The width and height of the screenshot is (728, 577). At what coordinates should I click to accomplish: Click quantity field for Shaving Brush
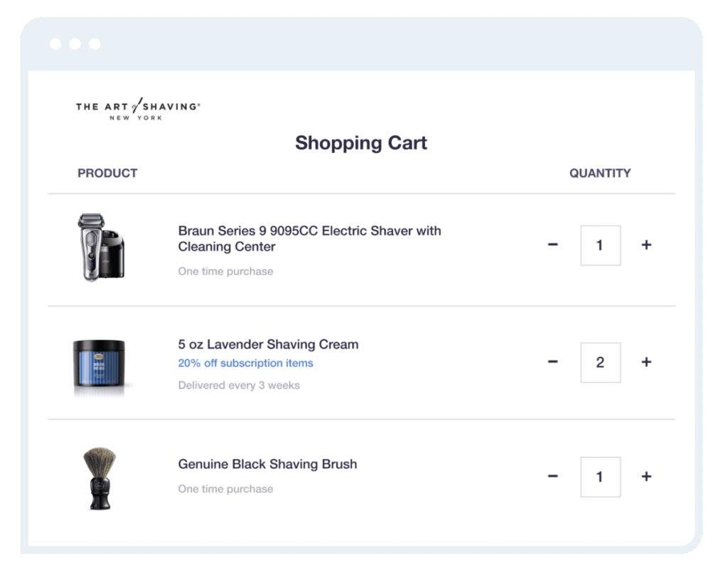(x=600, y=477)
